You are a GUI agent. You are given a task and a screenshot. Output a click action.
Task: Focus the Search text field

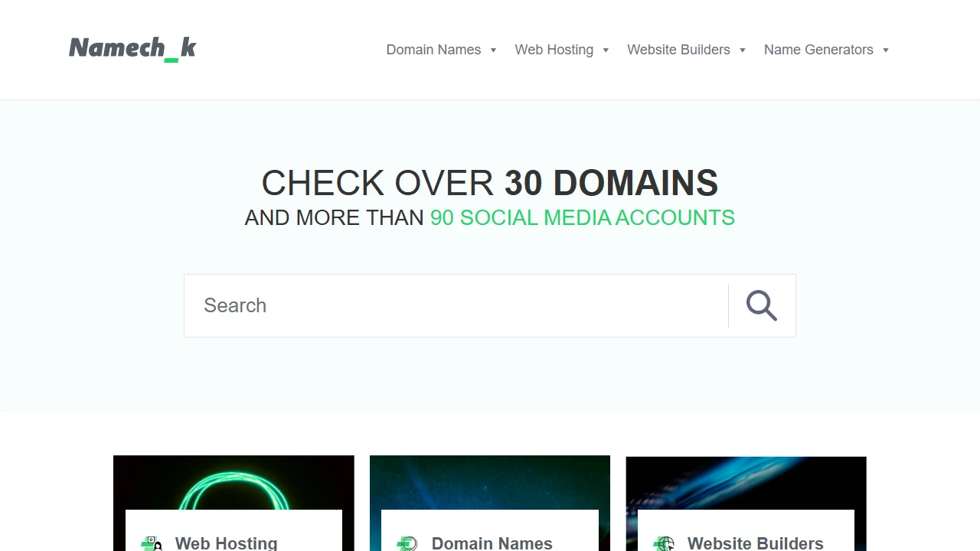(x=456, y=305)
